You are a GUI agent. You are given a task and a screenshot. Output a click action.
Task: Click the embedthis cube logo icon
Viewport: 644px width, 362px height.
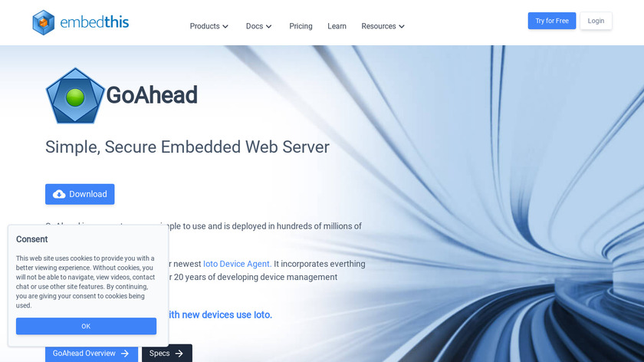tap(44, 22)
